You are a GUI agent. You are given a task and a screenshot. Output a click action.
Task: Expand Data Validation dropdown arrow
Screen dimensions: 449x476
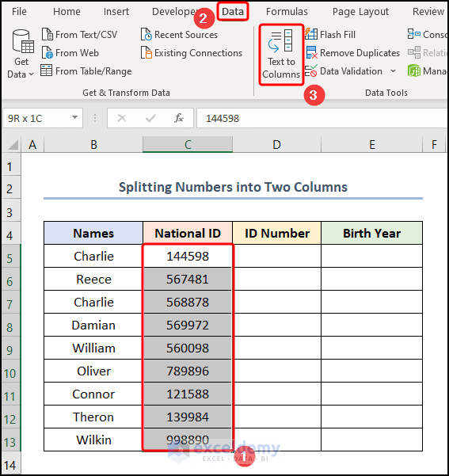393,71
